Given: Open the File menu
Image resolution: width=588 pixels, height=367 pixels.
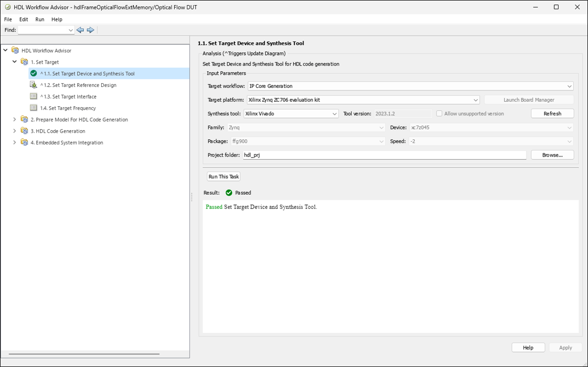Looking at the screenshot, I should (x=8, y=19).
